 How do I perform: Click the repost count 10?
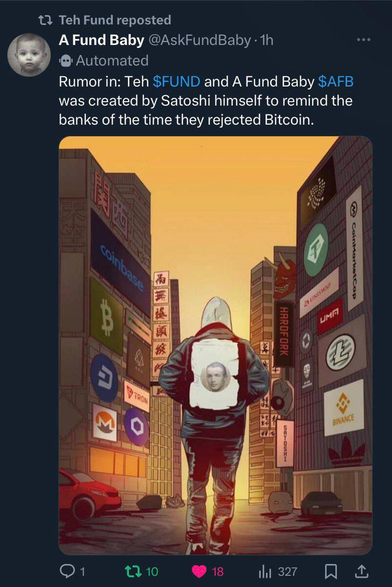(x=152, y=571)
